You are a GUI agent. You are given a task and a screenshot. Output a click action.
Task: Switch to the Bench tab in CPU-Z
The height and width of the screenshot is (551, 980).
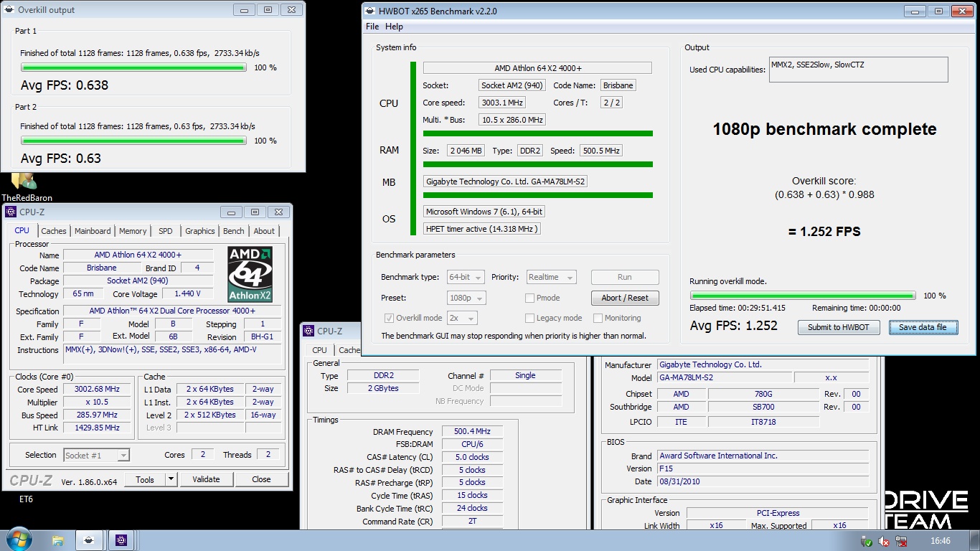click(234, 231)
